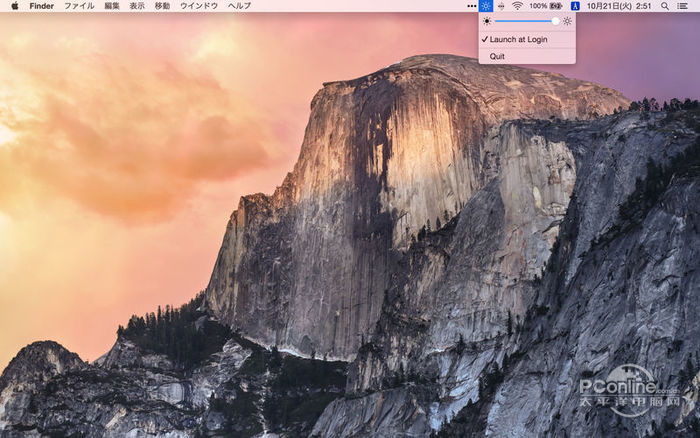Open the 編集 menu
Screen dimensions: 700x438
(x=112, y=6)
